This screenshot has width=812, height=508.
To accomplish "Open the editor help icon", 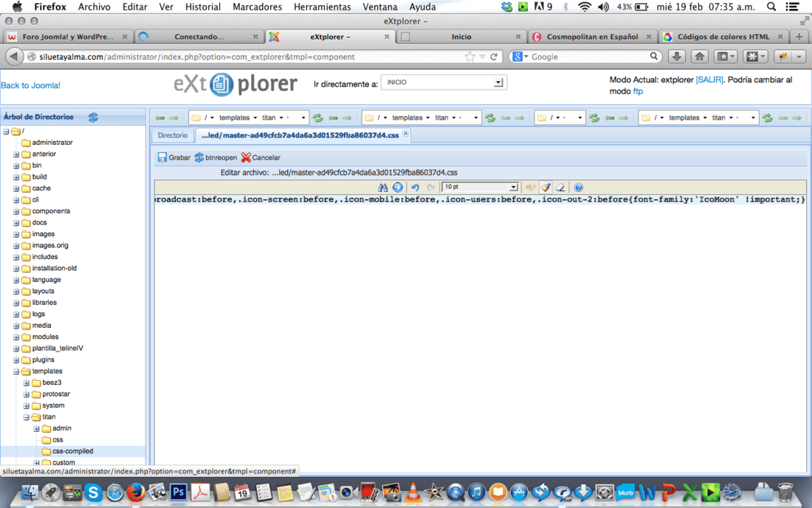I will (579, 188).
